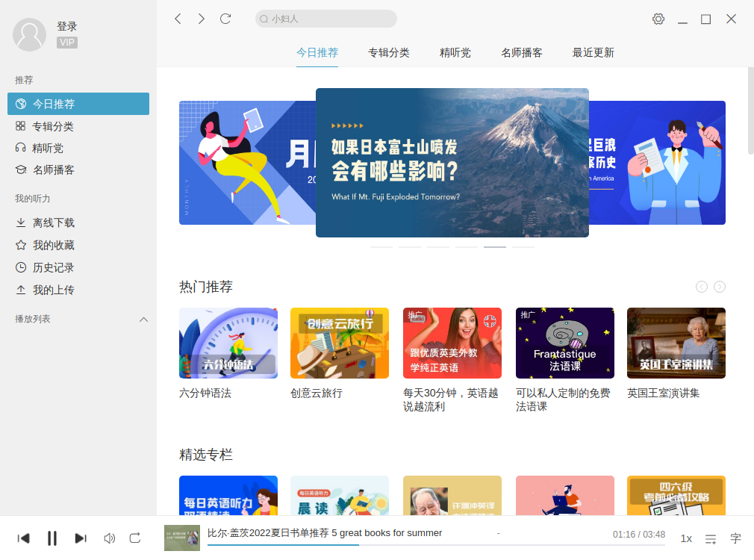This screenshot has width=754, height=560.
Task: Toggle the repeat loop mode icon
Action: [135, 538]
